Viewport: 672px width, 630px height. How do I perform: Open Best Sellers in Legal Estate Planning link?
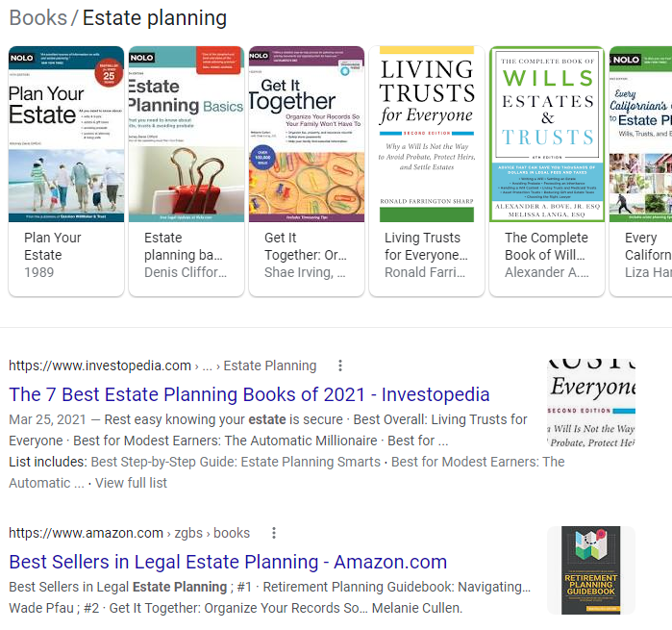coord(228,562)
